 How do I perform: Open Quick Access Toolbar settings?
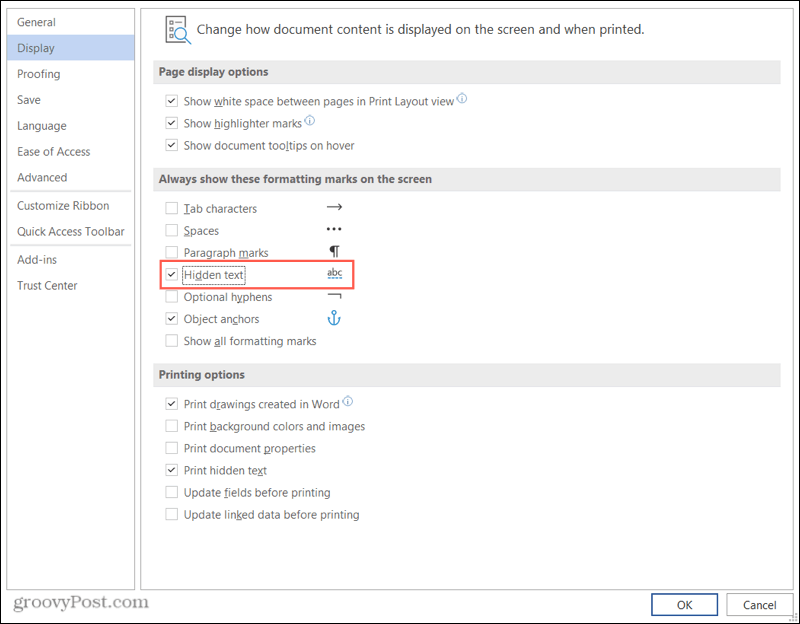tap(71, 232)
